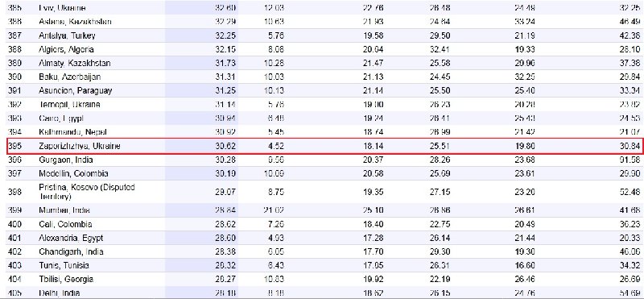Select the 31.73 value in Almaty row
The width and height of the screenshot is (644, 299).
[x=225, y=64]
